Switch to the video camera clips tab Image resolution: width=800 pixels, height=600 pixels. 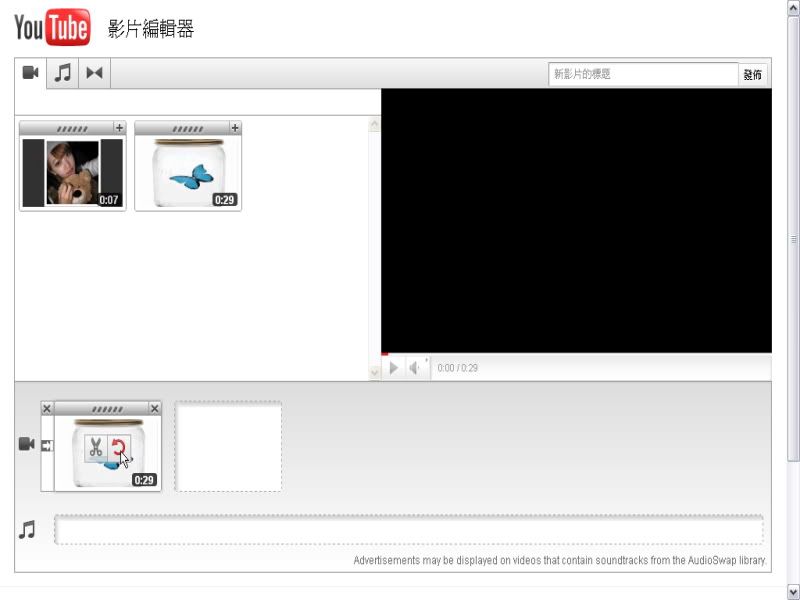[x=31, y=73]
